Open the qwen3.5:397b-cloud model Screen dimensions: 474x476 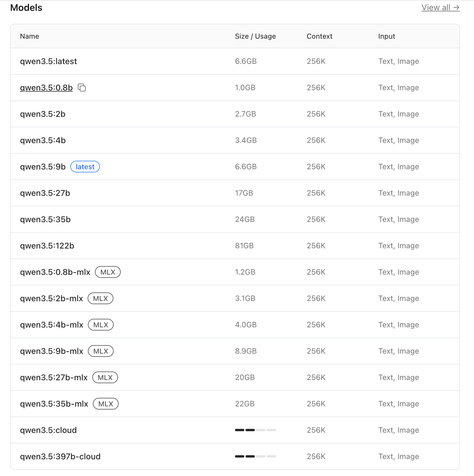(x=60, y=456)
